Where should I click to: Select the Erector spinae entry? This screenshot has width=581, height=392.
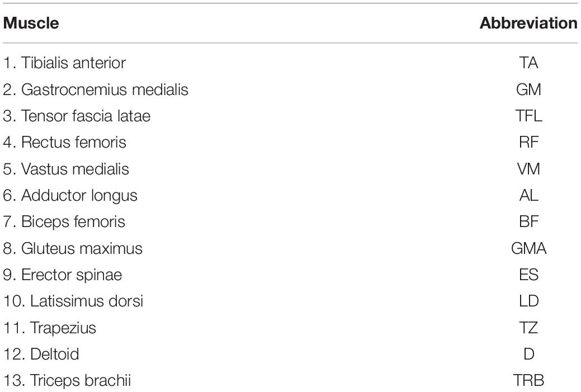coord(62,275)
